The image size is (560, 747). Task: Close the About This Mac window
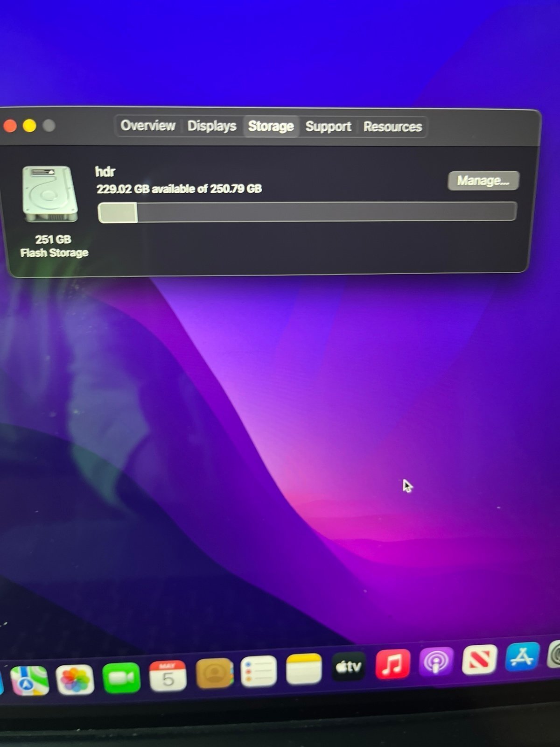pyautogui.click(x=10, y=126)
